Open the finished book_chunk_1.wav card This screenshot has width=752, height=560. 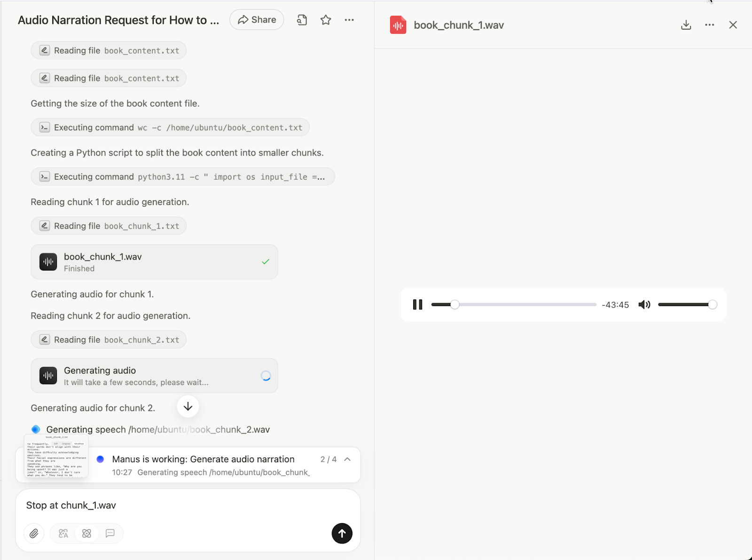154,262
